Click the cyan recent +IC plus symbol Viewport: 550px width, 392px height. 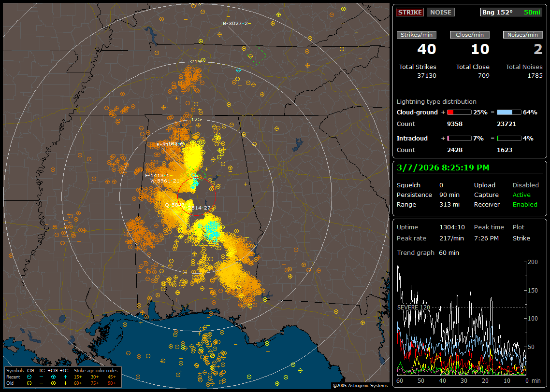pos(65,377)
